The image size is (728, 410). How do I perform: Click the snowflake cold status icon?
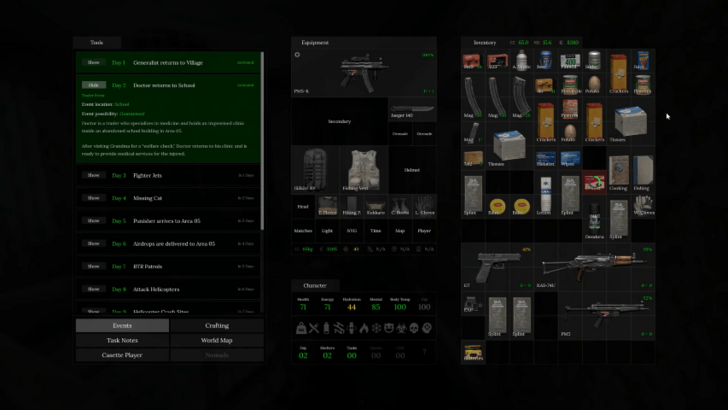[x=377, y=328]
